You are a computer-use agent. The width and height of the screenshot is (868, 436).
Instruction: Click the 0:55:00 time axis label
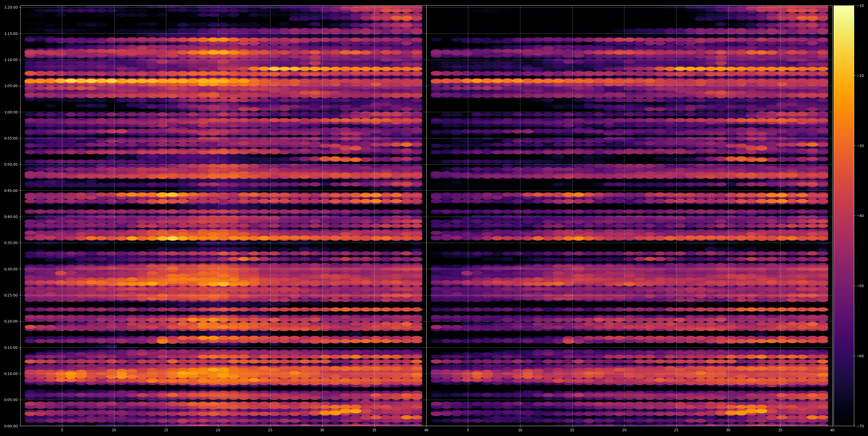(x=11, y=138)
